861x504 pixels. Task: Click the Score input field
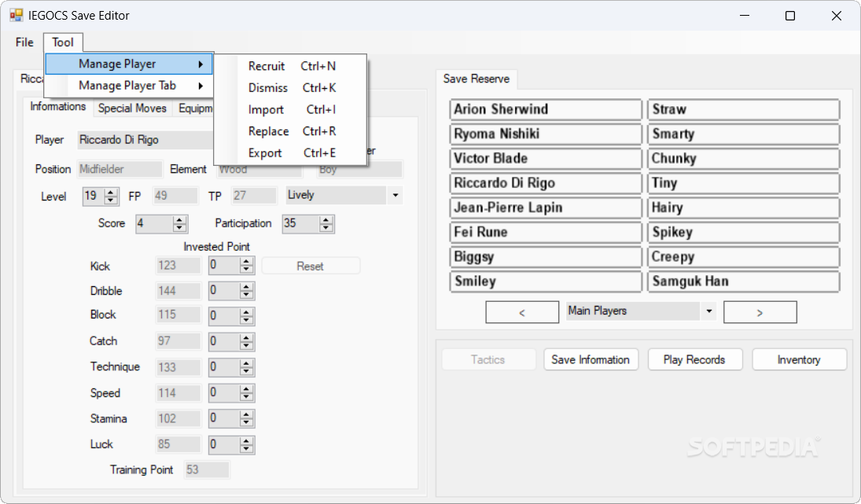pyautogui.click(x=154, y=223)
